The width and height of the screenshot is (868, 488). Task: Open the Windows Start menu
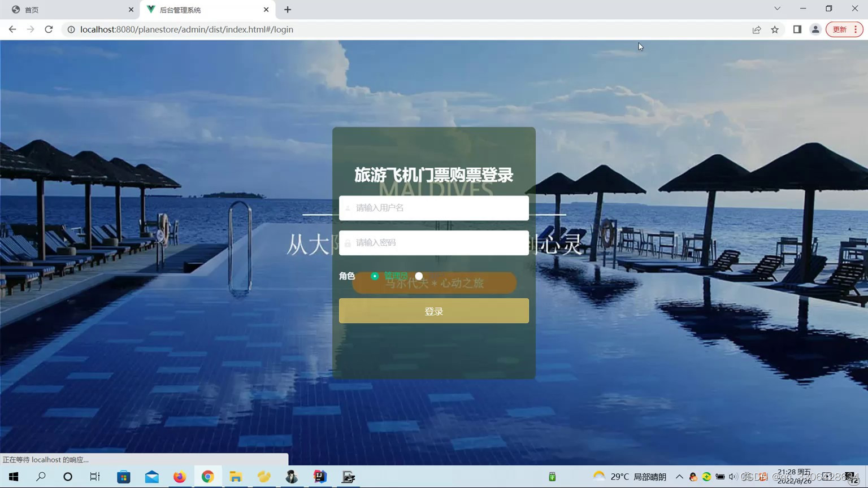pos(14,477)
